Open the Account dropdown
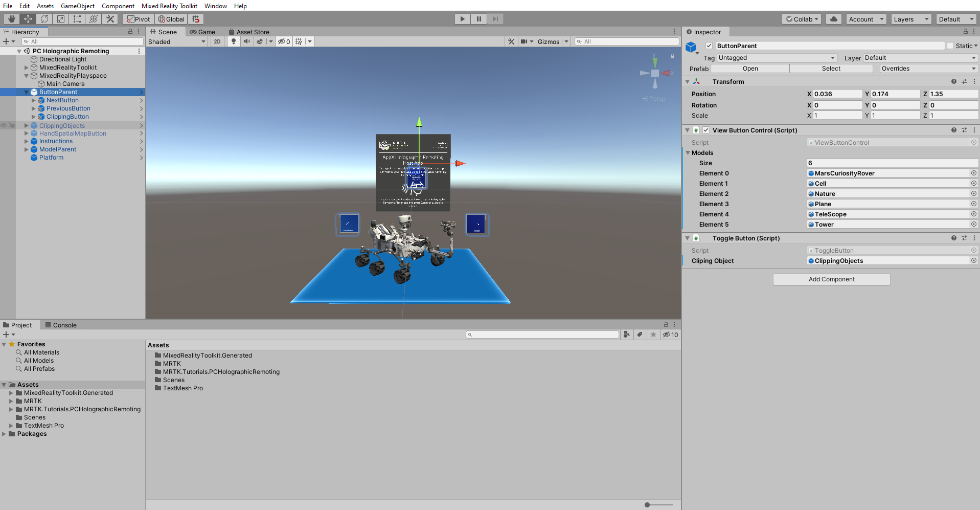The height and width of the screenshot is (510, 980). [867, 19]
